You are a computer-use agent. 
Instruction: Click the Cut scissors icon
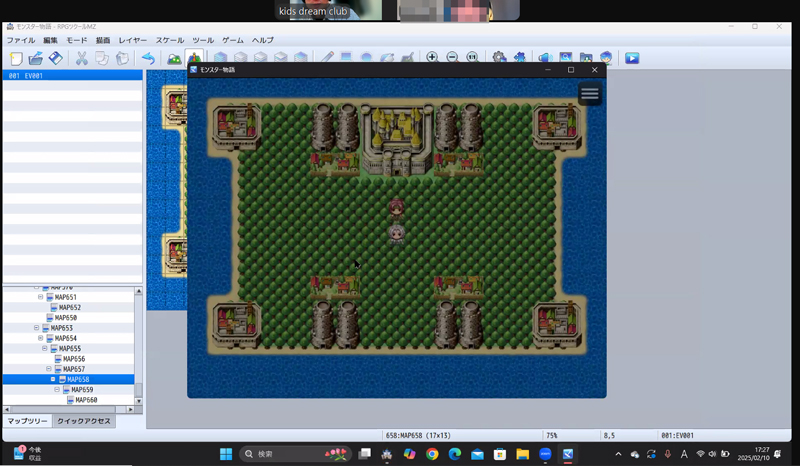coord(82,59)
